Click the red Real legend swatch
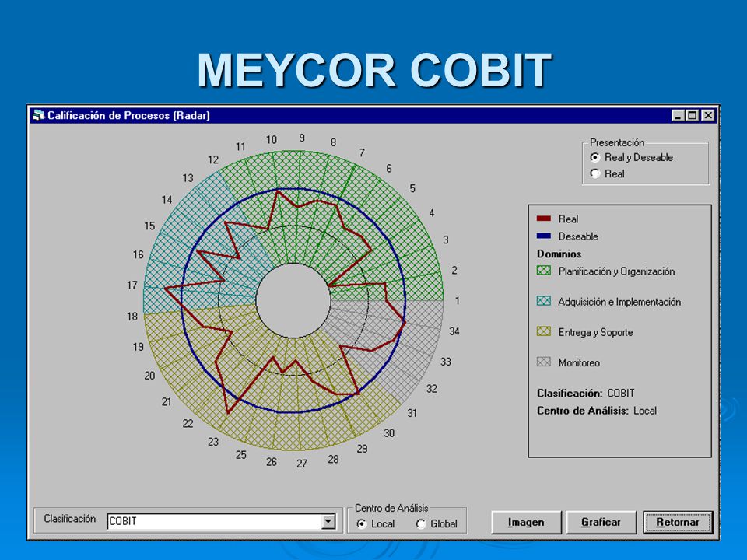Viewport: 747px width, 560px height. point(544,219)
